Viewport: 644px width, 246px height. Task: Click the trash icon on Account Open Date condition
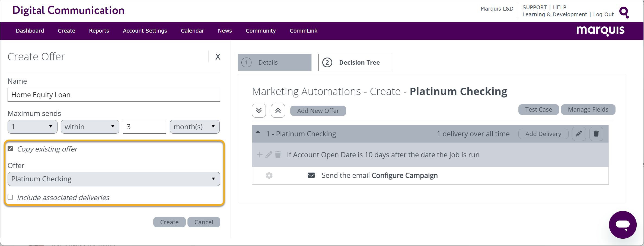(x=278, y=155)
